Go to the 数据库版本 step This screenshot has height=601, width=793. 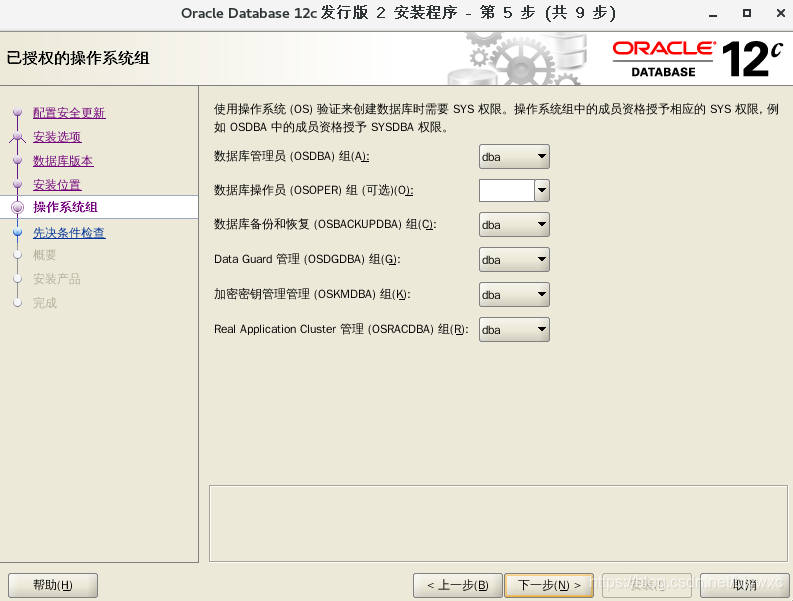tap(63, 161)
